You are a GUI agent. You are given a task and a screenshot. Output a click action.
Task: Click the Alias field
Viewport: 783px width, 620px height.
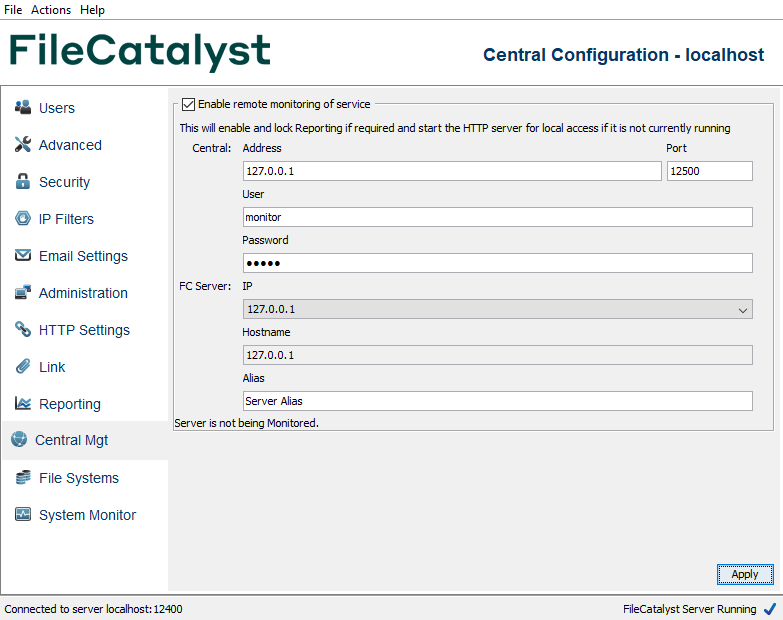click(x=497, y=401)
